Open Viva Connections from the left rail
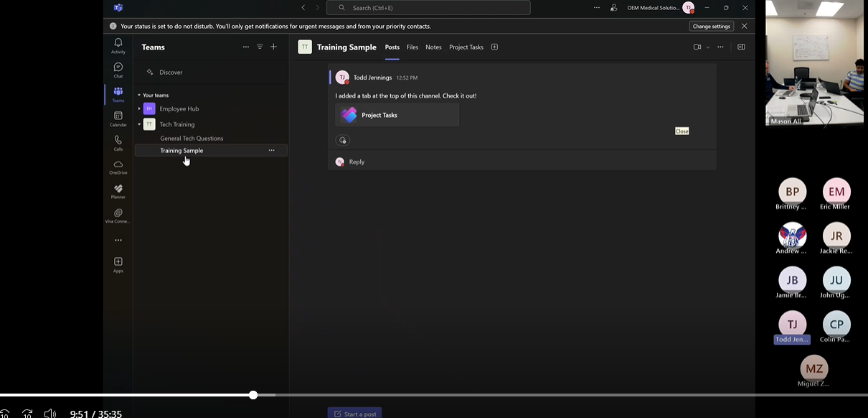This screenshot has width=868, height=418. tap(118, 216)
